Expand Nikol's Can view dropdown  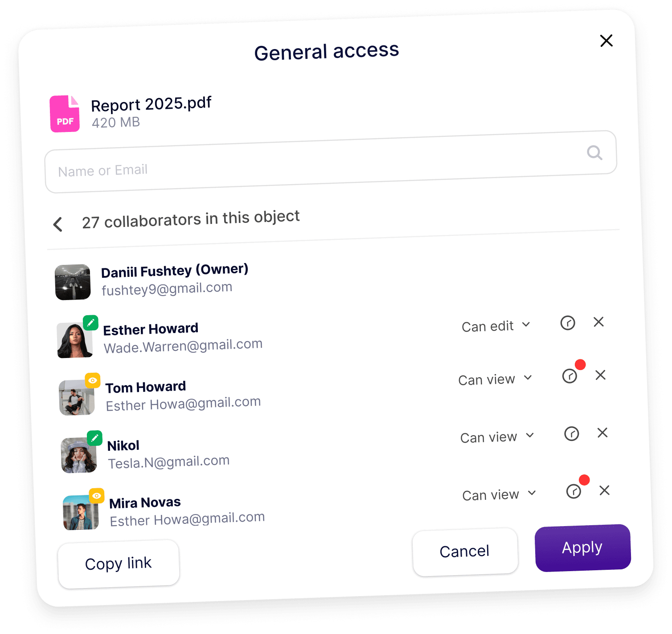(497, 437)
